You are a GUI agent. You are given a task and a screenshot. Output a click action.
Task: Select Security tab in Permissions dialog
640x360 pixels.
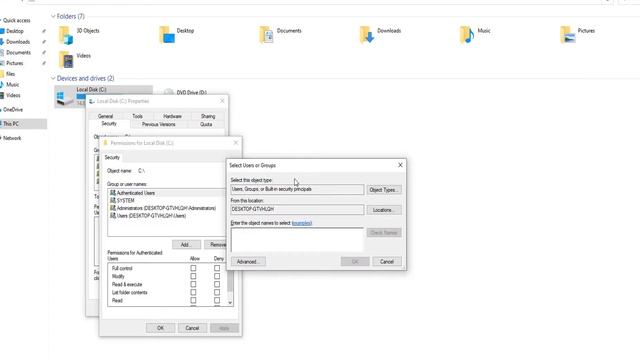coord(112,157)
